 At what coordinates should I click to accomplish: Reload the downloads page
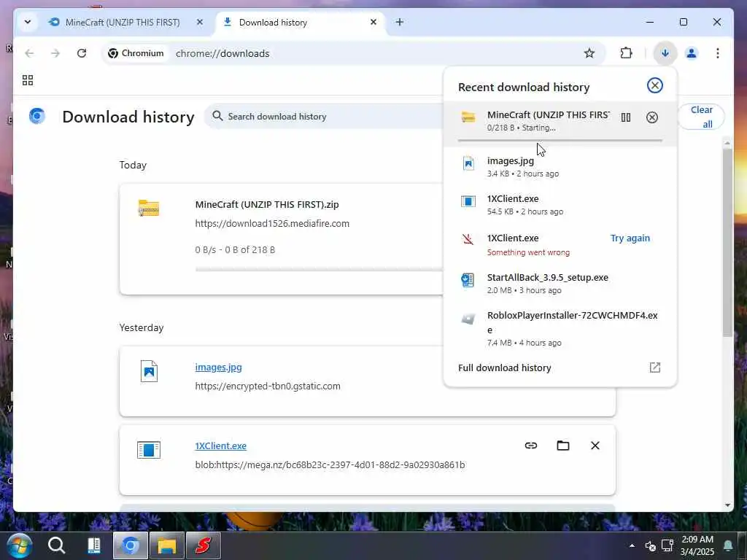tap(82, 53)
